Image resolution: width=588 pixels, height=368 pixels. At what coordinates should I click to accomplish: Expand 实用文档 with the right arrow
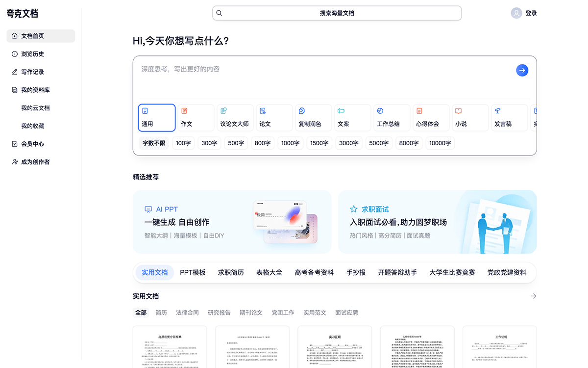click(x=534, y=296)
